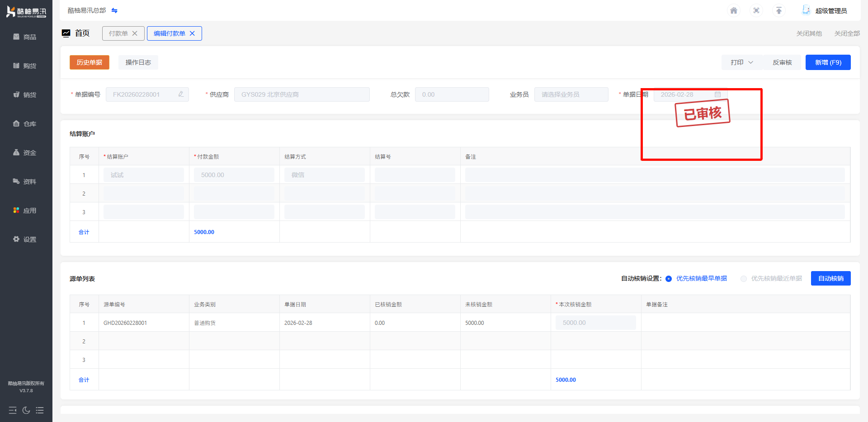Select 优先核销最早单据 radio option
868x422 pixels.
[x=669, y=279]
